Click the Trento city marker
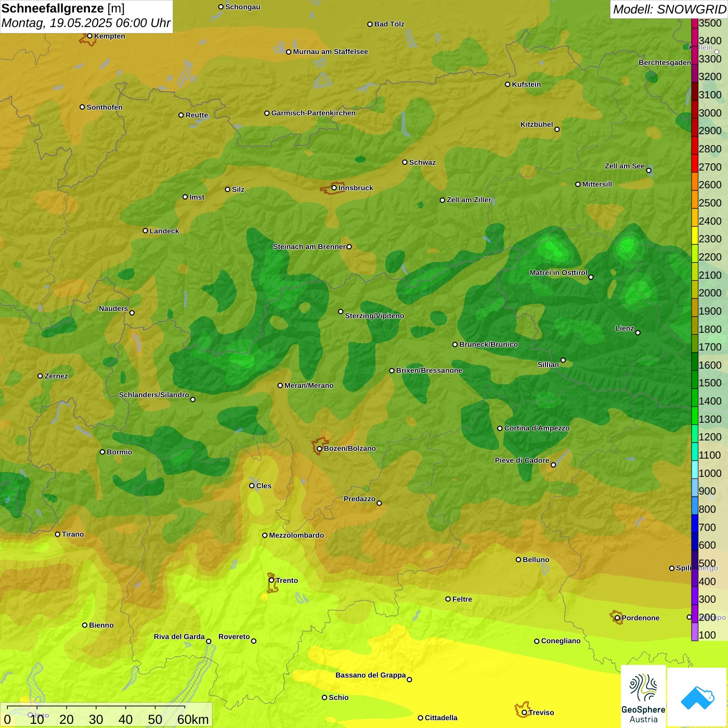This screenshot has height=728, width=728. tap(271, 580)
